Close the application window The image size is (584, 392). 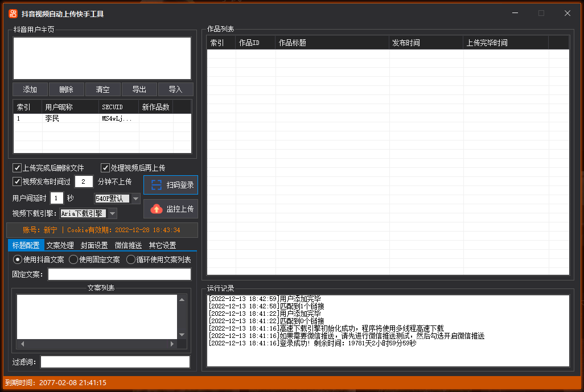(567, 13)
